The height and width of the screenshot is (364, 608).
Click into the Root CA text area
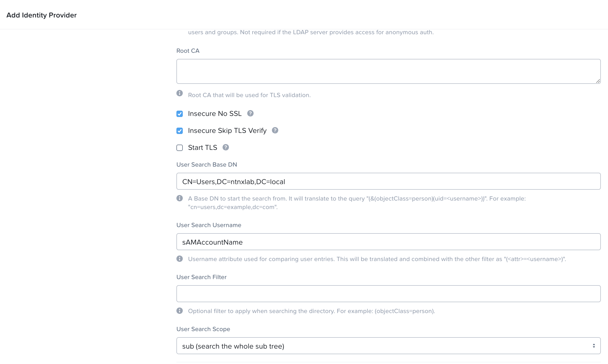(x=388, y=71)
